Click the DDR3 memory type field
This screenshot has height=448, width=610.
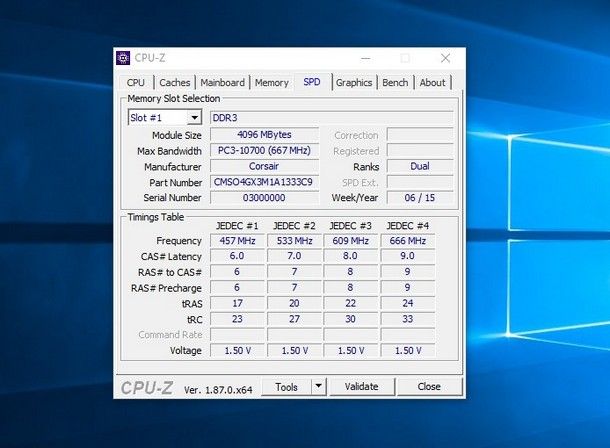(332, 118)
